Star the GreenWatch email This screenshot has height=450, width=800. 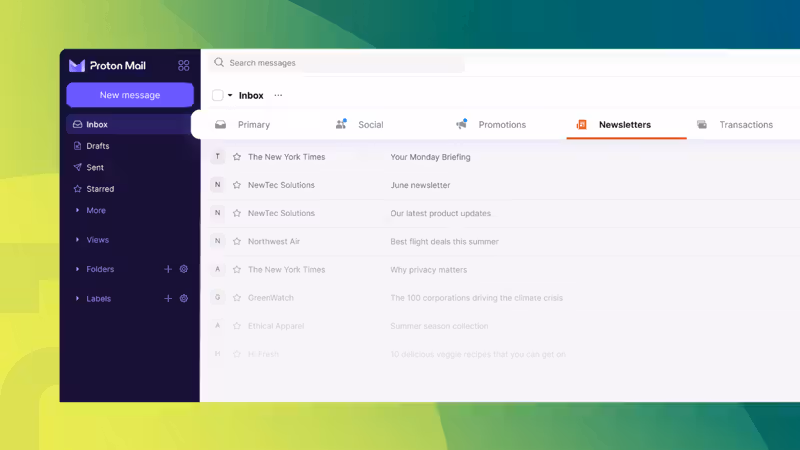tap(237, 297)
